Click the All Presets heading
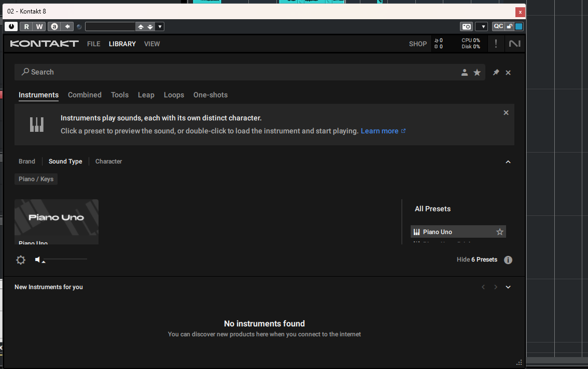This screenshot has height=369, width=588. (432, 209)
